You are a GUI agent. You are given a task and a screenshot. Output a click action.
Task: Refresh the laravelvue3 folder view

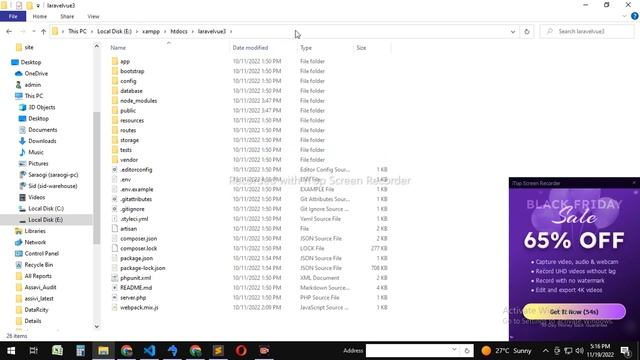point(527,31)
